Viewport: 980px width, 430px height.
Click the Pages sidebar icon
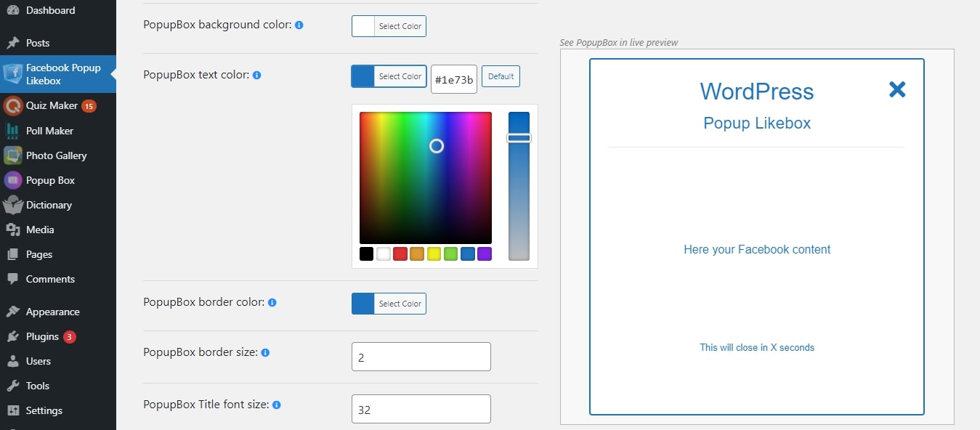pyautogui.click(x=13, y=254)
